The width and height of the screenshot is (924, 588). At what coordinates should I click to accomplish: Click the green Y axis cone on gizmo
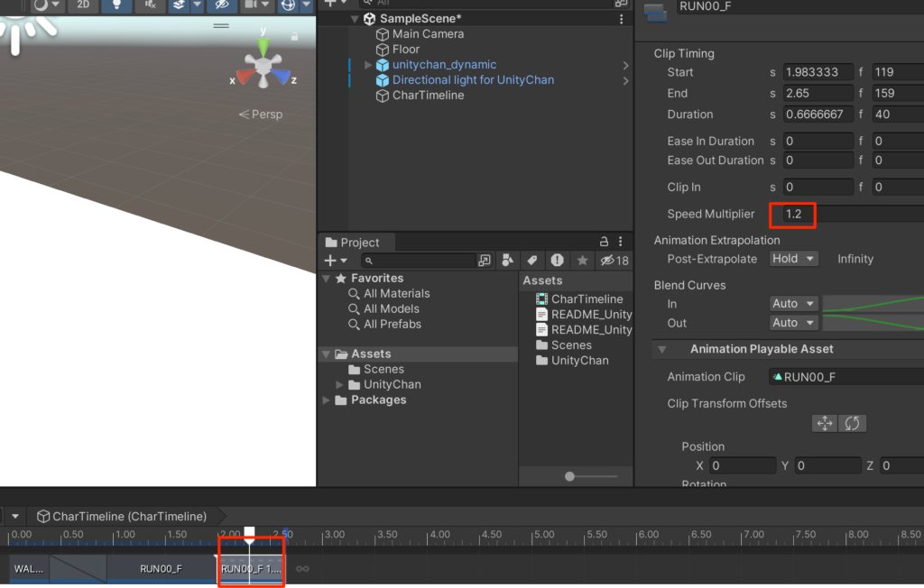pyautogui.click(x=263, y=46)
